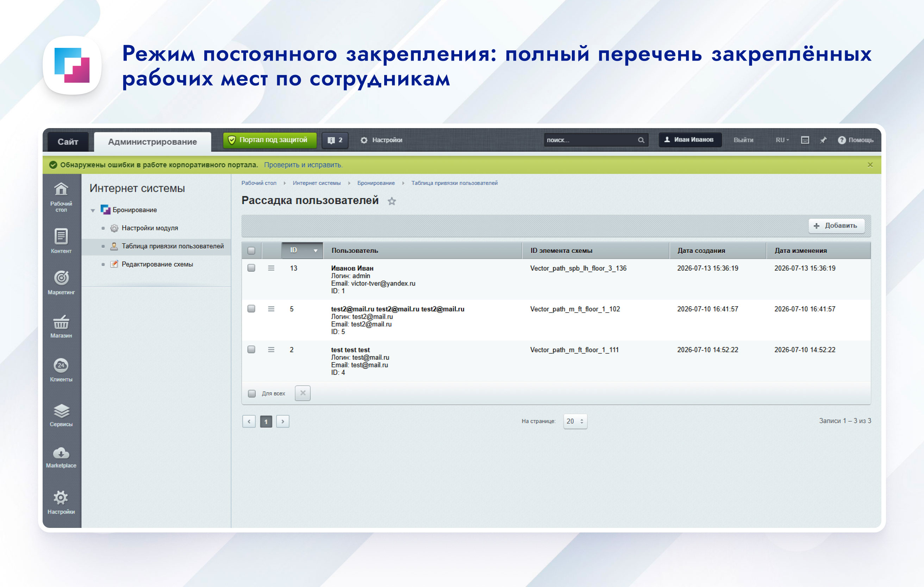The width and height of the screenshot is (924, 587).
Task: Check the row for Иванов Иван
Action: tap(251, 267)
